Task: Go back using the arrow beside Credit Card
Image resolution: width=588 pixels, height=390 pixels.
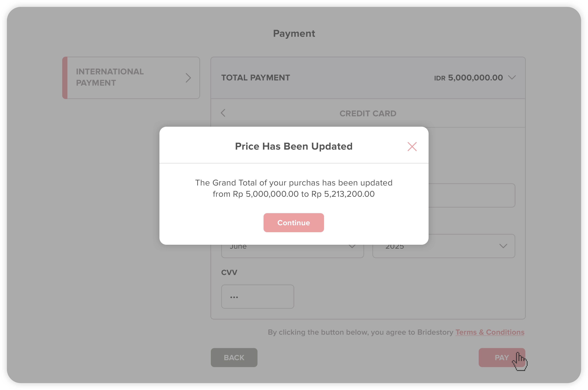Action: pyautogui.click(x=223, y=113)
